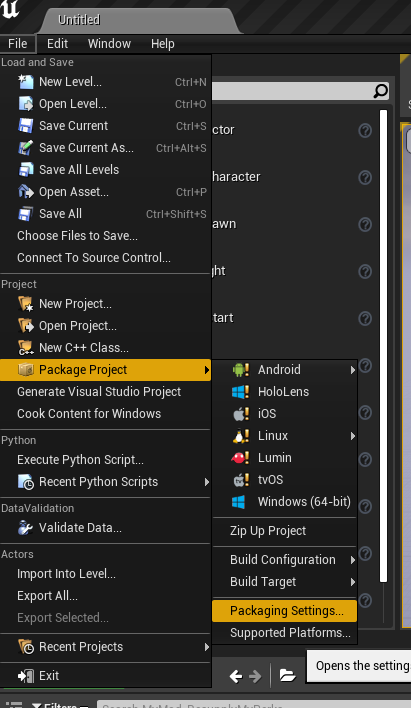Choose Connect To Source Control
This screenshot has height=708, width=411.
(106, 258)
